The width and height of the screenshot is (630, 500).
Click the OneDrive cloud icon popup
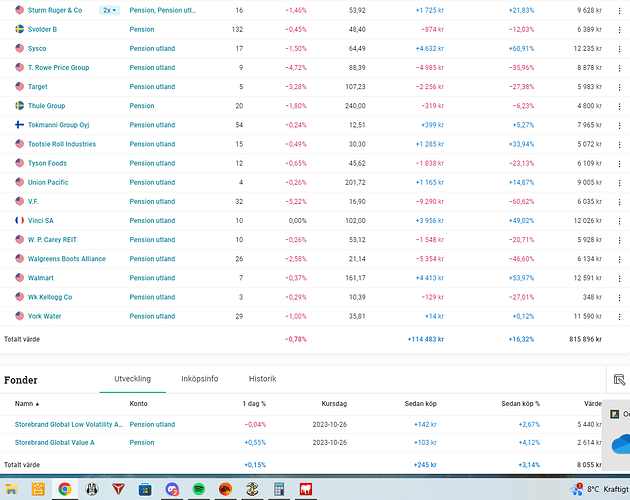pos(618,441)
